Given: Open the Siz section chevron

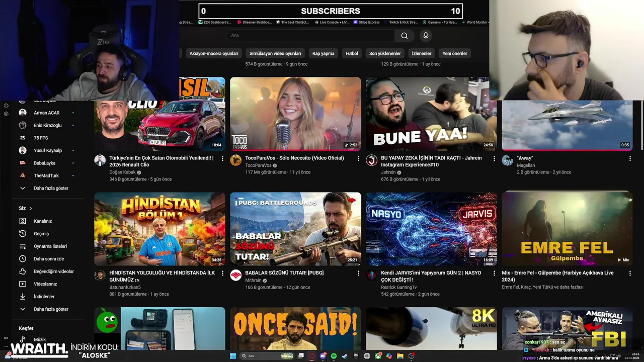Looking at the screenshot, I should (x=31, y=208).
